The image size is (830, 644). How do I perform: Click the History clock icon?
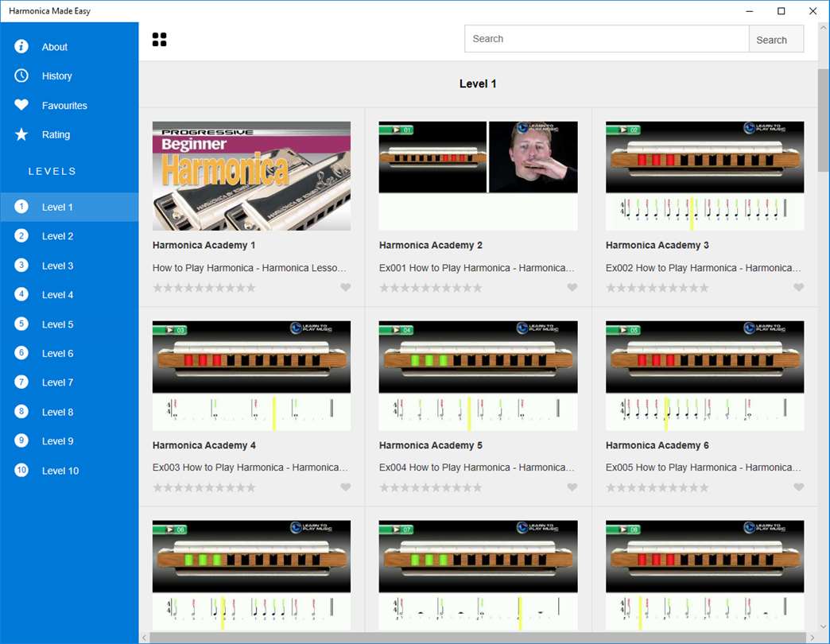coord(21,76)
